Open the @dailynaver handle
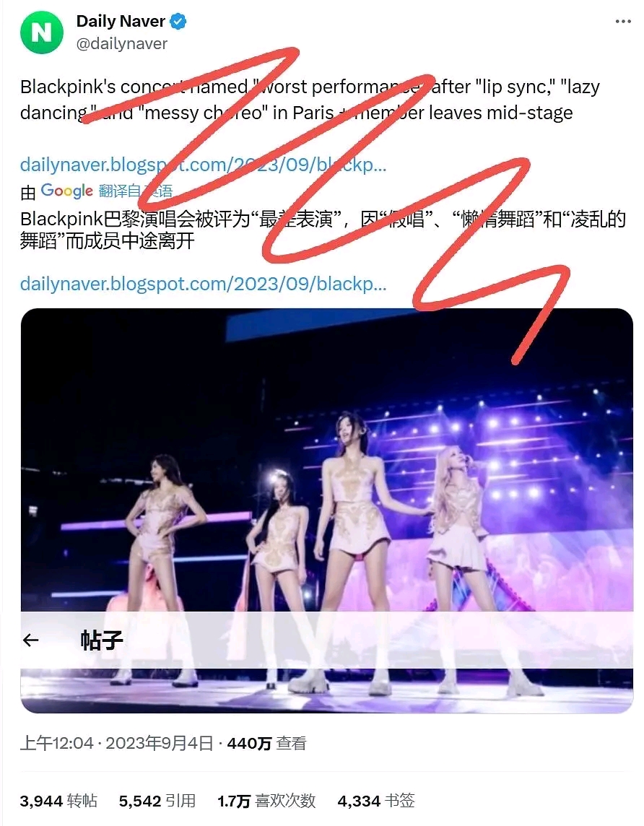Viewport: 644px width, 826px height. click(121, 44)
